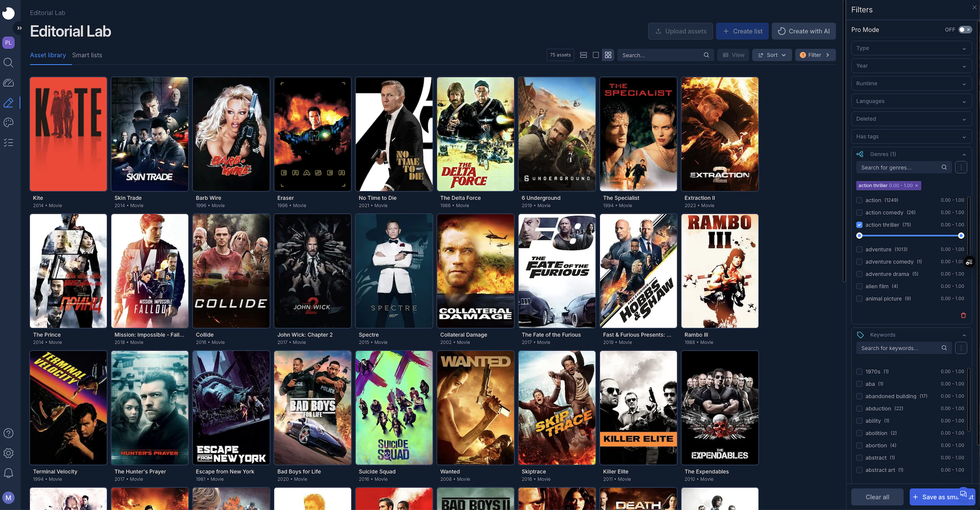The width and height of the screenshot is (980, 510).
Task: Click Create with AI button
Action: pyautogui.click(x=804, y=31)
